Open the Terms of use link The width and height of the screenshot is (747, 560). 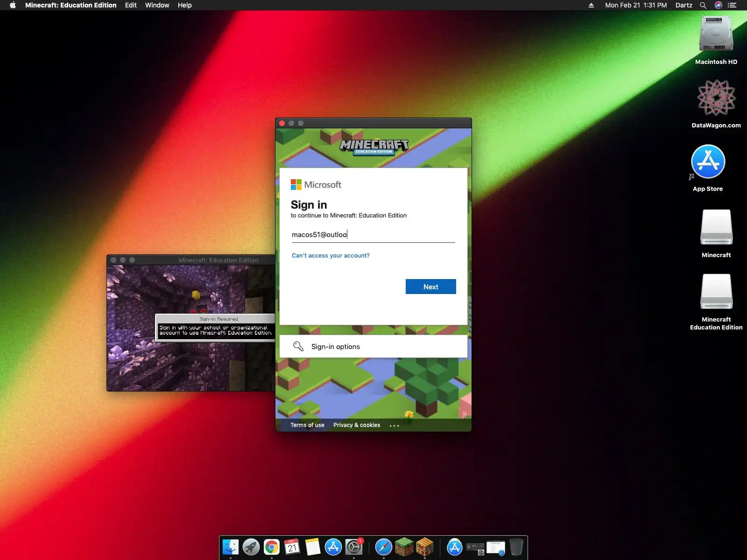(x=307, y=425)
